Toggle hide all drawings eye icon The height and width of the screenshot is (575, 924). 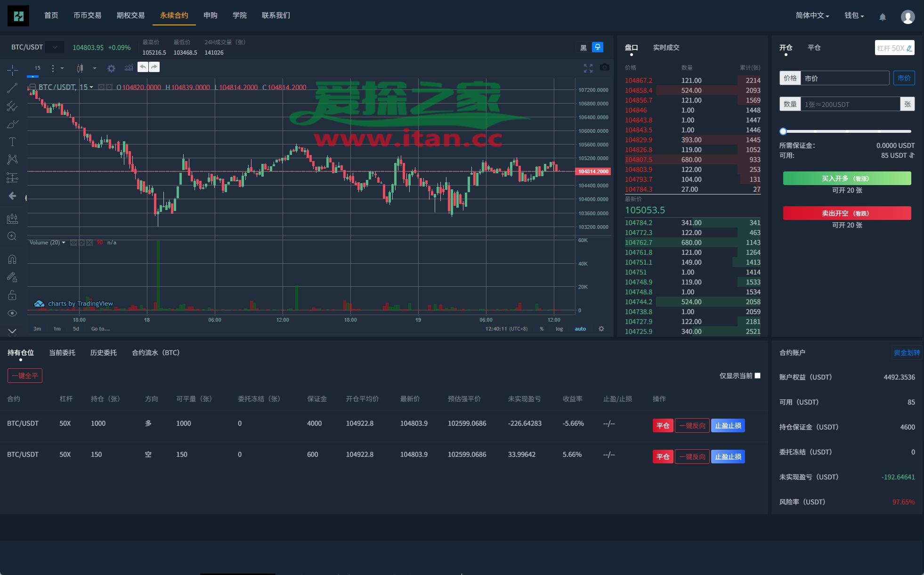[12, 313]
